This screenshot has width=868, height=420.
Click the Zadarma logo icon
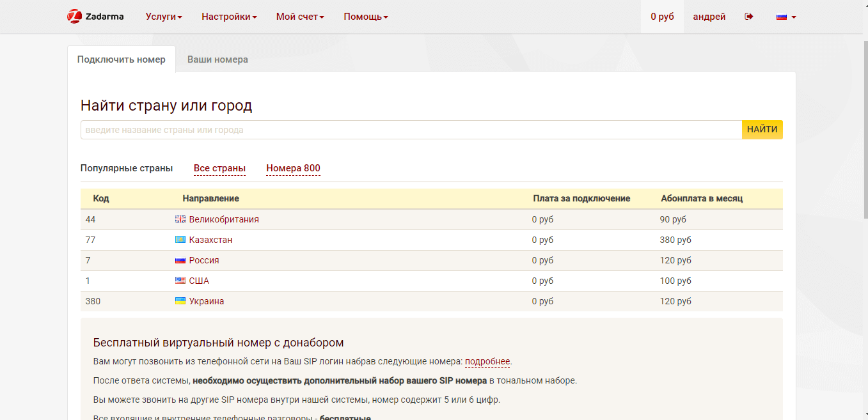click(x=75, y=17)
